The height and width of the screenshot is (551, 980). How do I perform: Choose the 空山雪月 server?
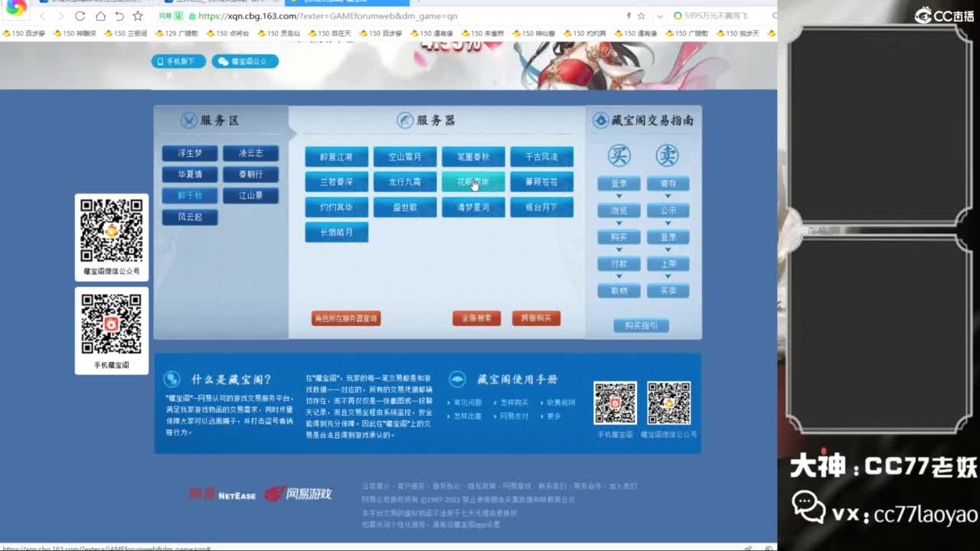pos(405,157)
